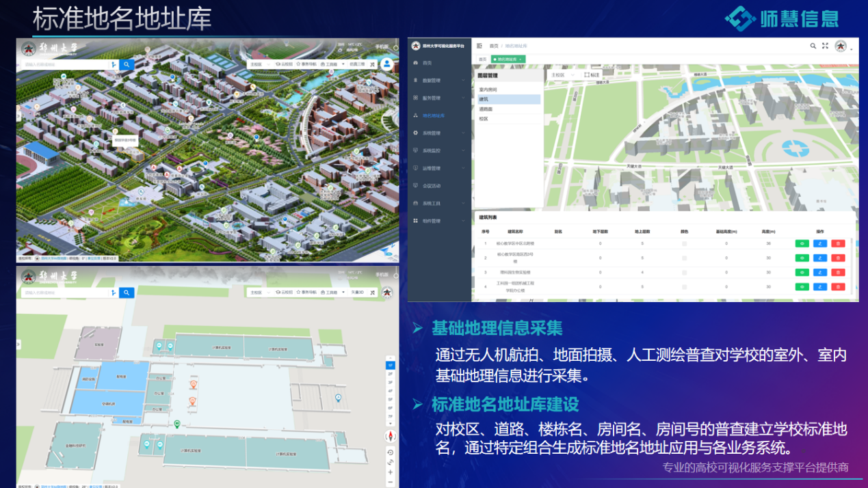Toggle the green eye button for row 4
The image size is (868, 488).
[x=802, y=286]
